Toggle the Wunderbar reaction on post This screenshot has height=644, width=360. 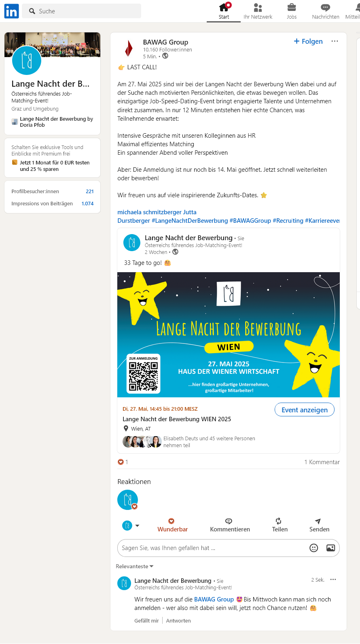(x=172, y=525)
